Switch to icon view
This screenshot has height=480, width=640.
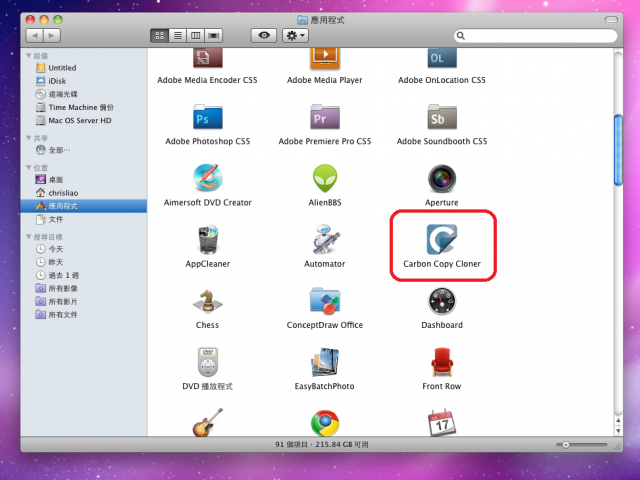point(160,36)
